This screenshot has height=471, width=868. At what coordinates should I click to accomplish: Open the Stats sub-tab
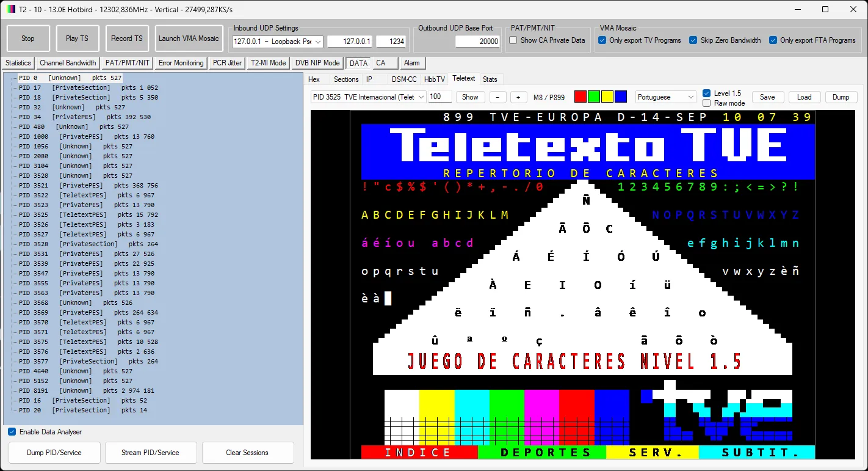pyautogui.click(x=490, y=79)
